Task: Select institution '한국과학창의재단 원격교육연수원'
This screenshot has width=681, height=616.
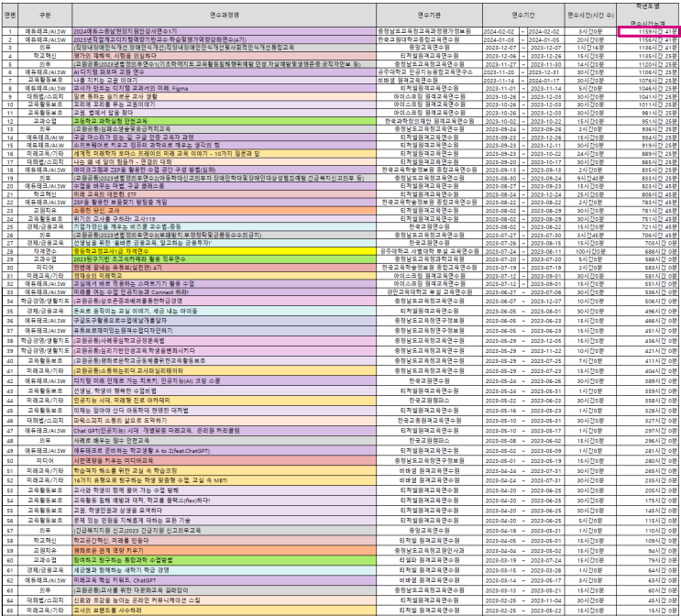Action: [x=429, y=121]
